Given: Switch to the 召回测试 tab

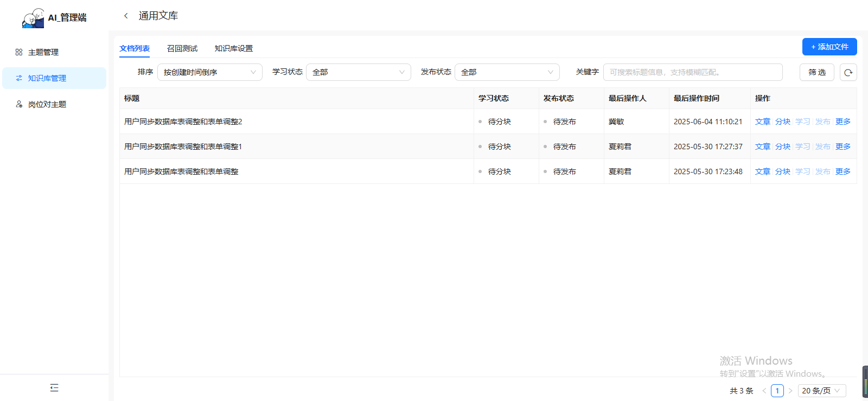Looking at the screenshot, I should pyautogui.click(x=182, y=48).
